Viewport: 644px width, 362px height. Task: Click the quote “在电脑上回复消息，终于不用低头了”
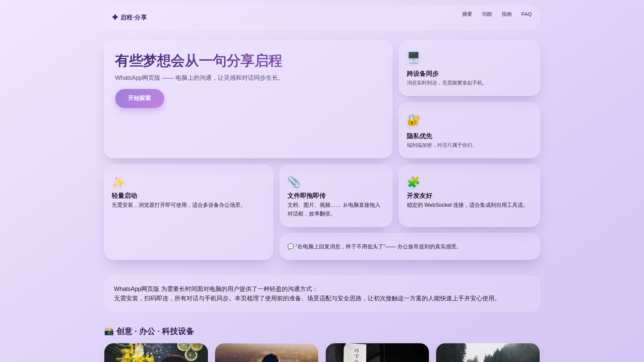(x=340, y=247)
